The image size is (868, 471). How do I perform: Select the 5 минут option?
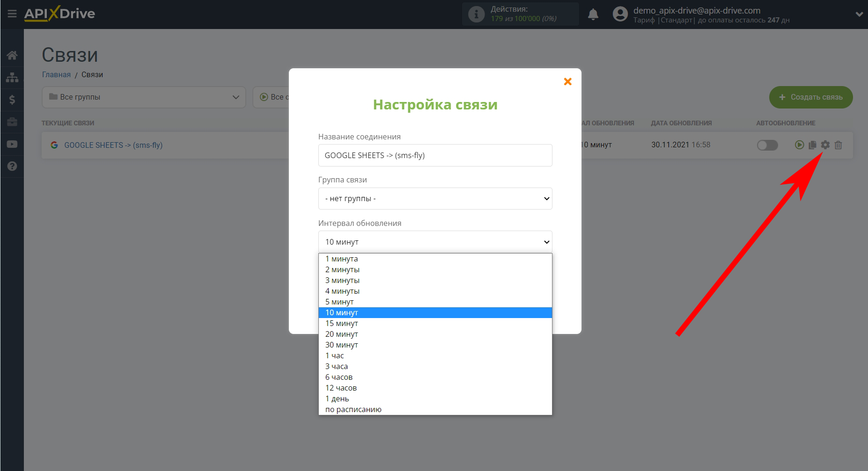coord(435,302)
